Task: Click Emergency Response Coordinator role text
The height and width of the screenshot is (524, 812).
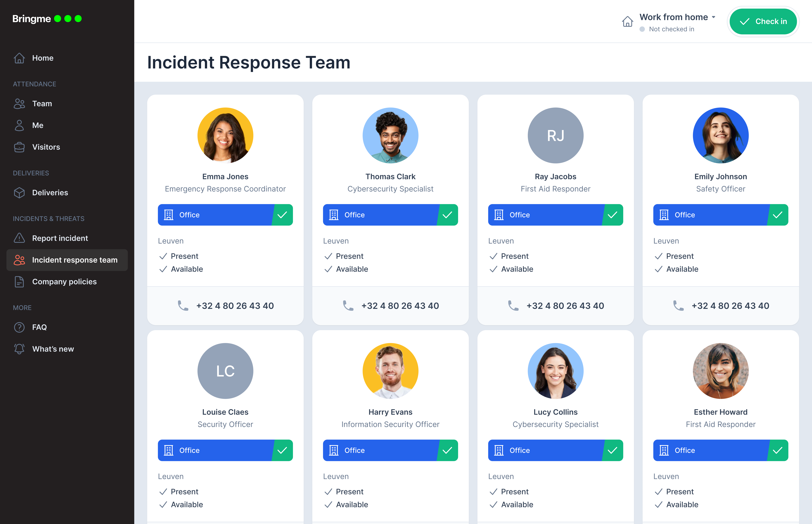Action: 225,189
